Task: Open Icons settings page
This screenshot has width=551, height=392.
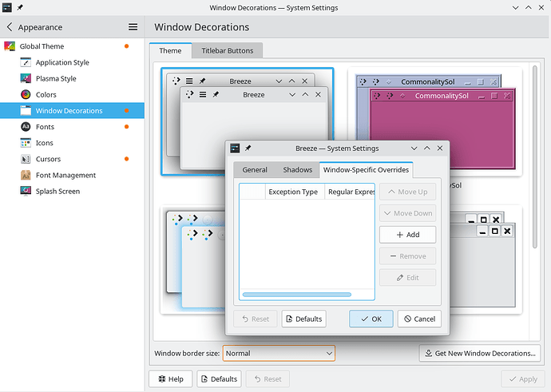Action: click(72, 143)
